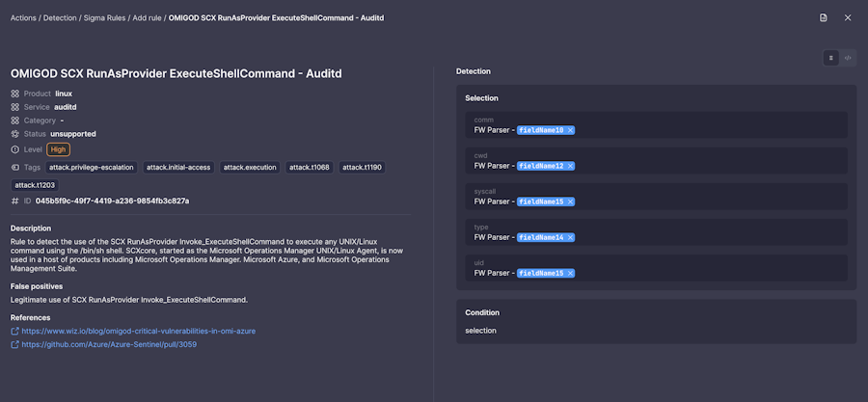Select the fieldName14 chip text

tap(541, 238)
